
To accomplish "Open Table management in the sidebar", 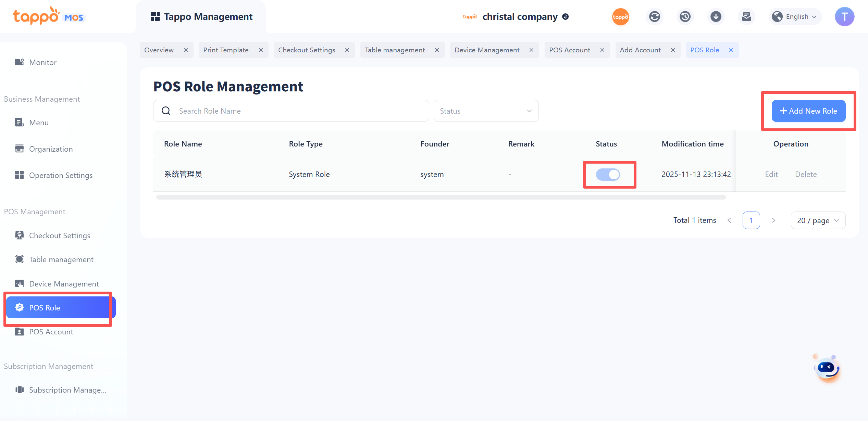I will [61, 259].
